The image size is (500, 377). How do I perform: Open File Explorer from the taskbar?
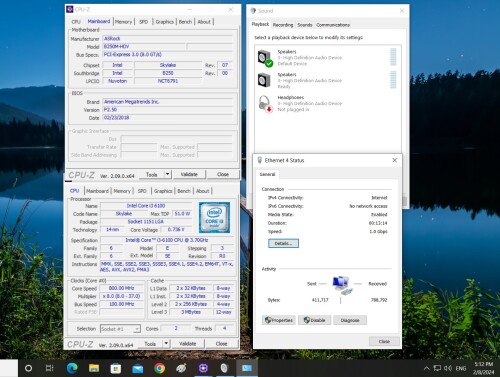point(94,368)
